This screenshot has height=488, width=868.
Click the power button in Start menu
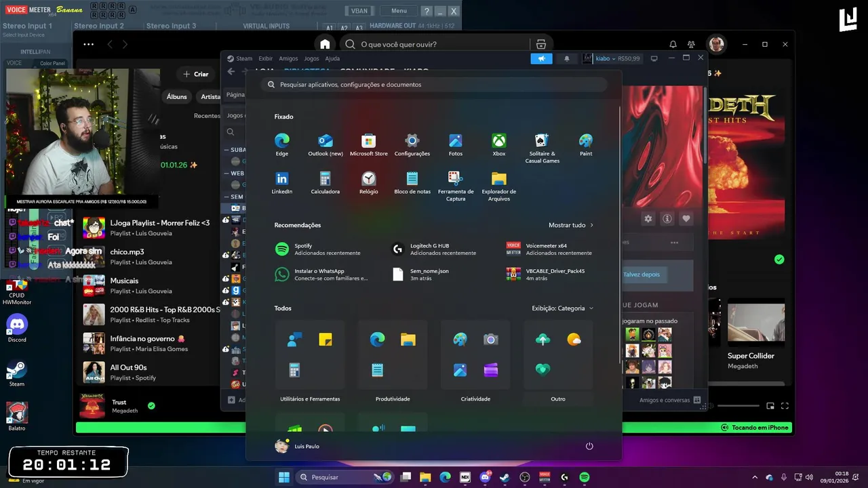pyautogui.click(x=589, y=446)
